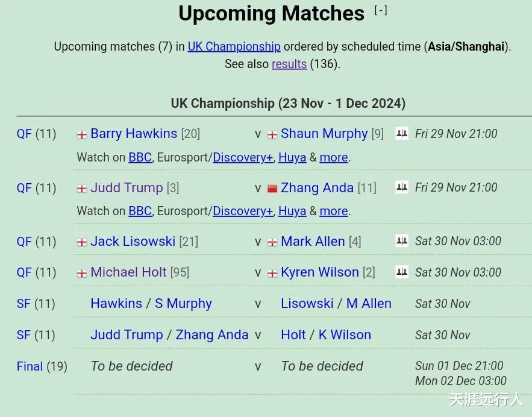Open Huya link under Trump match
The image size is (532, 417).
pyautogui.click(x=292, y=211)
